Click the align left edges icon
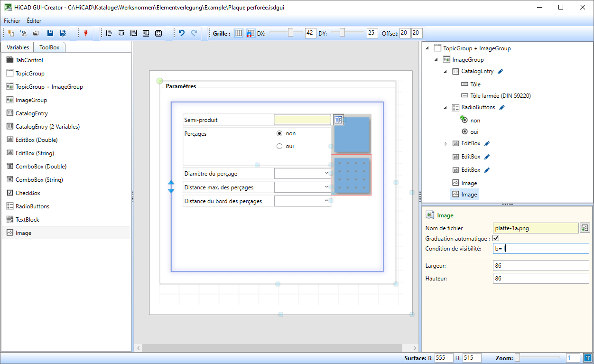 coord(109,33)
